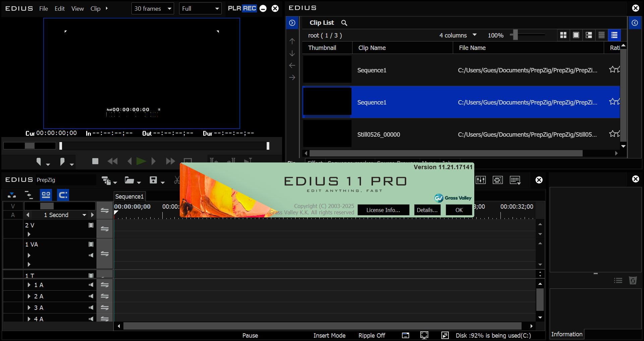Click the New Sequence icon in timeline toolbar
This screenshot has height=341, width=644.
[x=107, y=181]
